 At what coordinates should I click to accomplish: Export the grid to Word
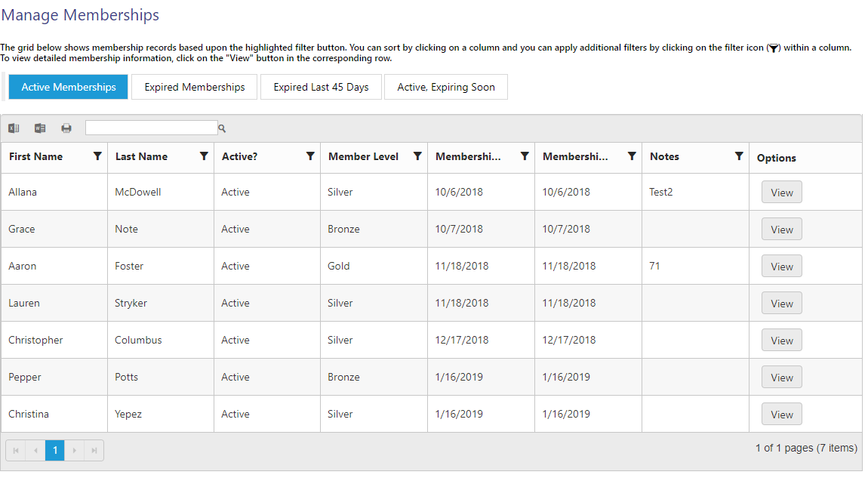coord(40,128)
